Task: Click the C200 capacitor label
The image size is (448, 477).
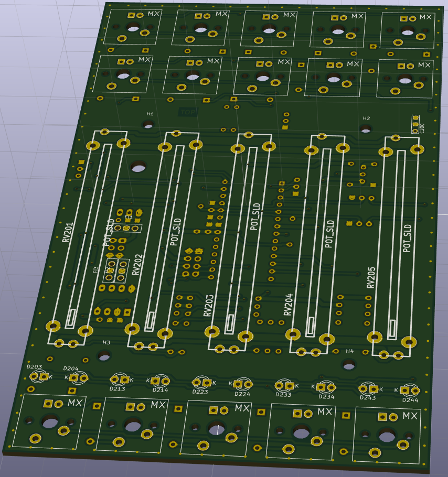Action: 422,128
